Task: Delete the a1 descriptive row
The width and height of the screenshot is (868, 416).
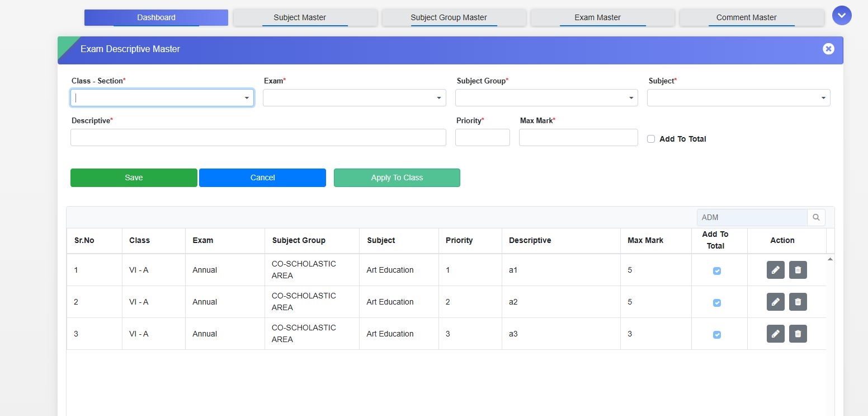Action: click(798, 270)
